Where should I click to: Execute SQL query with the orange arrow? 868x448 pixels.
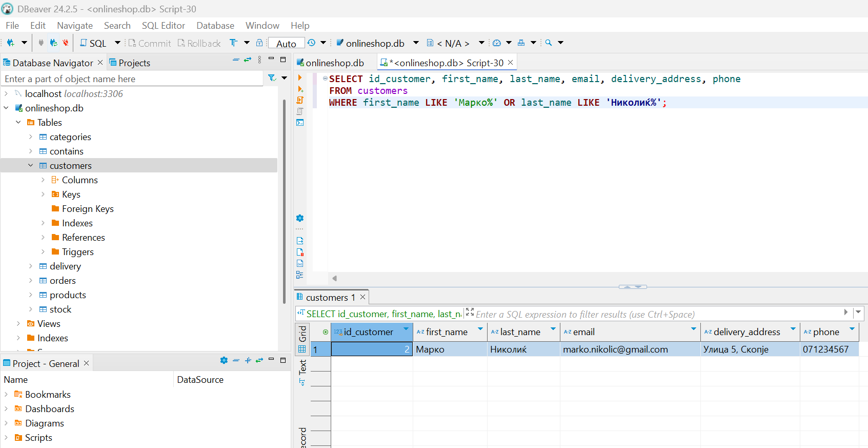tap(300, 78)
